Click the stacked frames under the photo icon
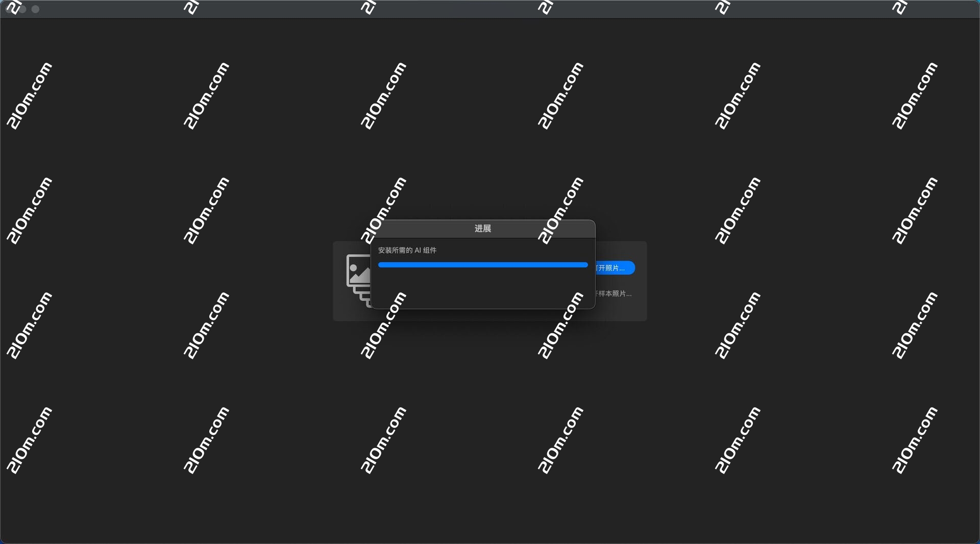Viewport: 980px width, 544px height. point(362,296)
